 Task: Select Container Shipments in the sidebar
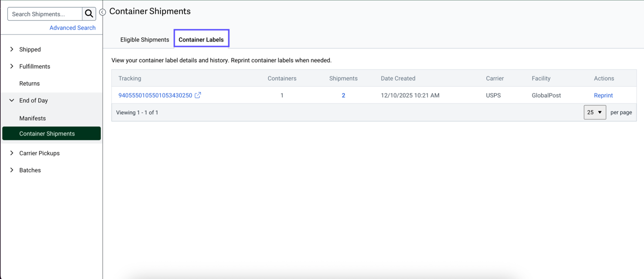pyautogui.click(x=47, y=134)
